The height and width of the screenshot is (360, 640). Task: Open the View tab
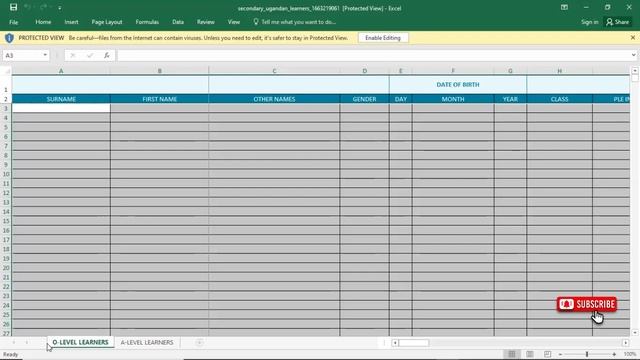233,22
